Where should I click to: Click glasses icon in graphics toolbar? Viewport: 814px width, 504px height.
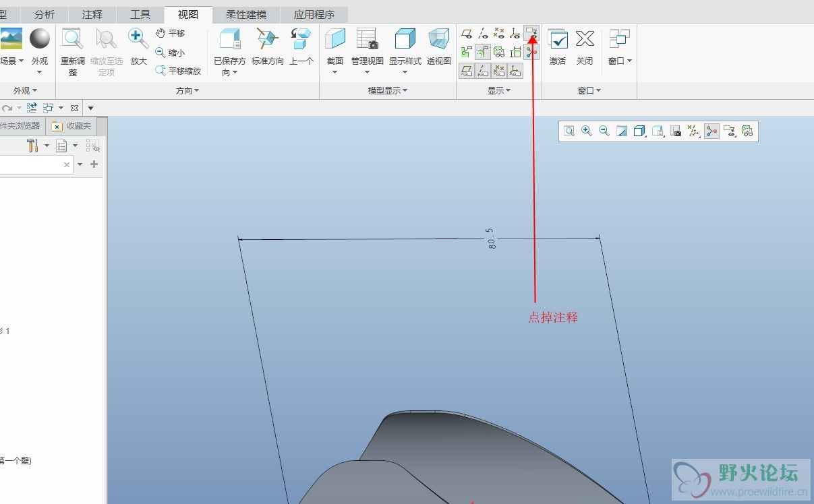747,131
